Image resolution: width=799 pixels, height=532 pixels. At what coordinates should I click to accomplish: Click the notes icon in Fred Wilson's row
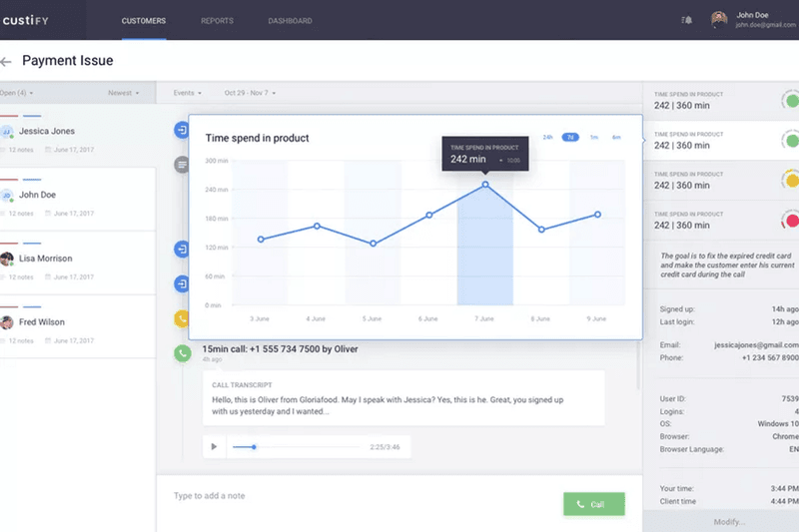click(x=3, y=340)
